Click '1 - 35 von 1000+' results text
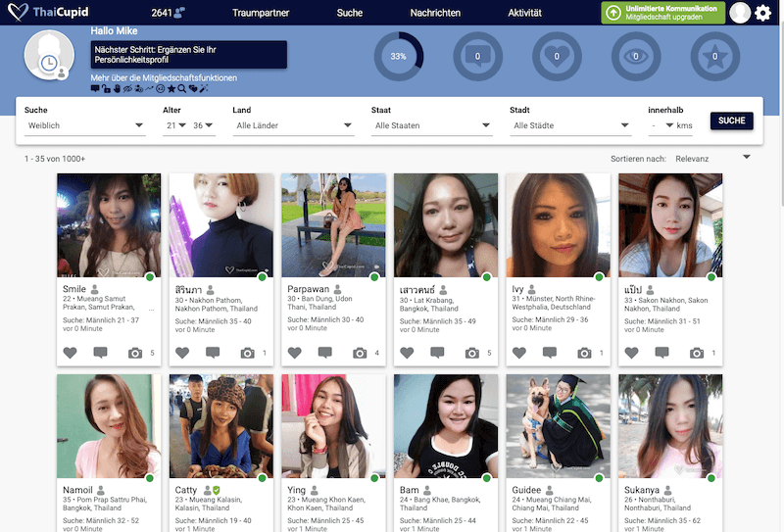Image resolution: width=784 pixels, height=532 pixels. tap(55, 159)
